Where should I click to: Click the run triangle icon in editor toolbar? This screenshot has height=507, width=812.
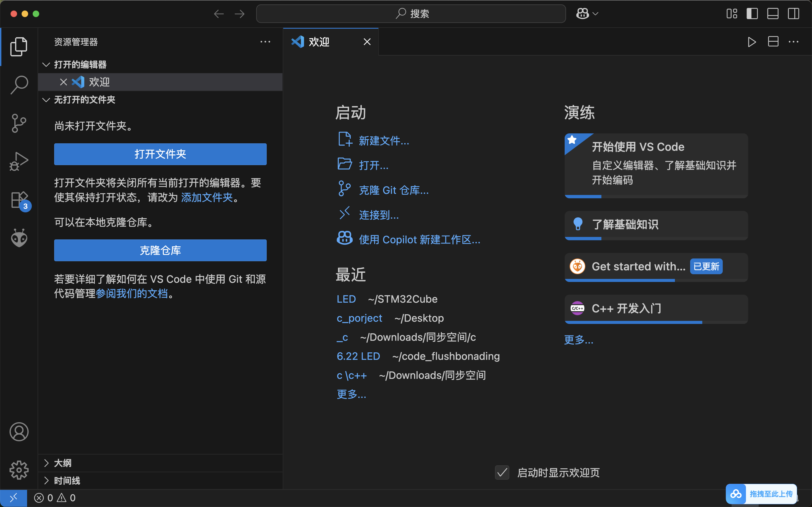(x=752, y=42)
